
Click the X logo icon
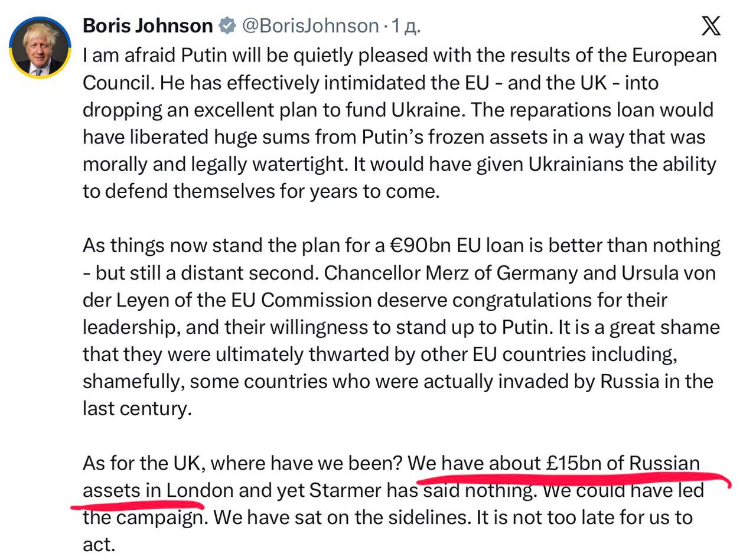(711, 26)
